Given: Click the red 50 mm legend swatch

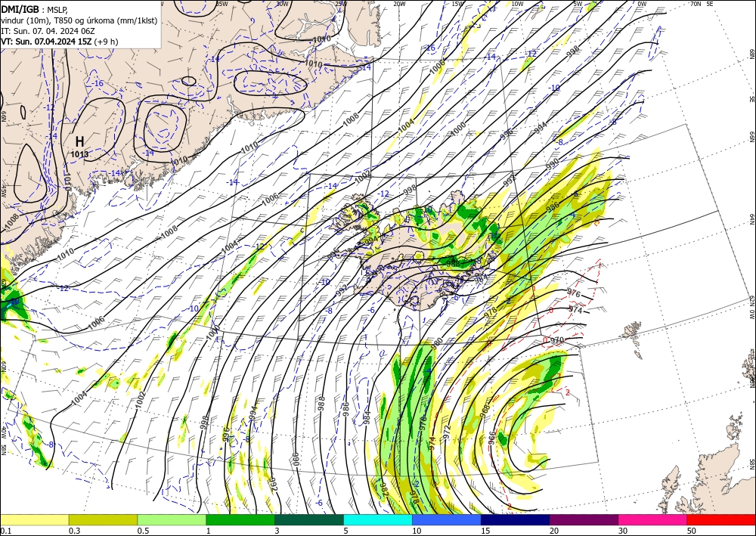Looking at the screenshot, I should (721, 519).
